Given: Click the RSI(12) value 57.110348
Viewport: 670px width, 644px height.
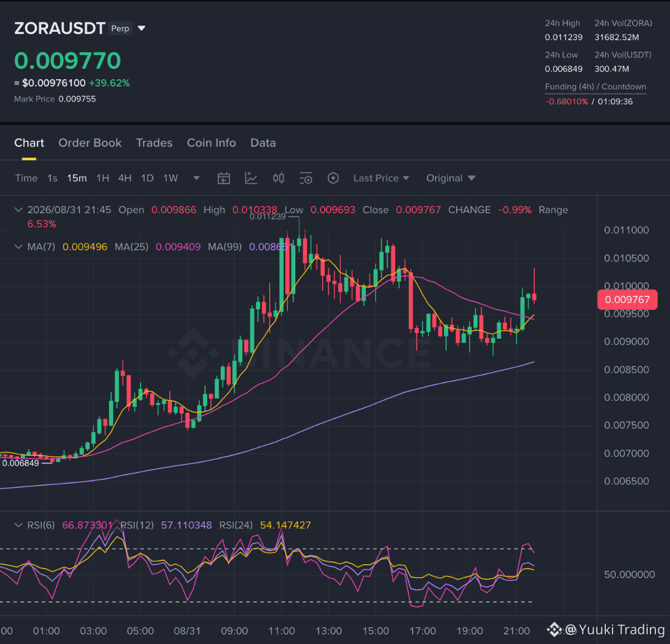Looking at the screenshot, I should coord(186,525).
